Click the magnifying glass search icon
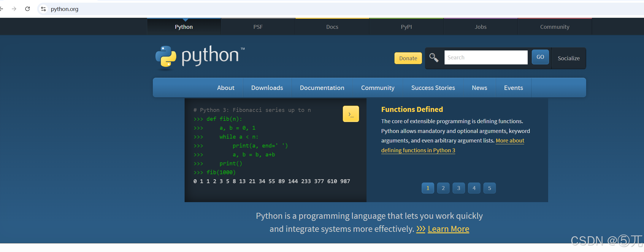644x252 pixels. pos(434,58)
